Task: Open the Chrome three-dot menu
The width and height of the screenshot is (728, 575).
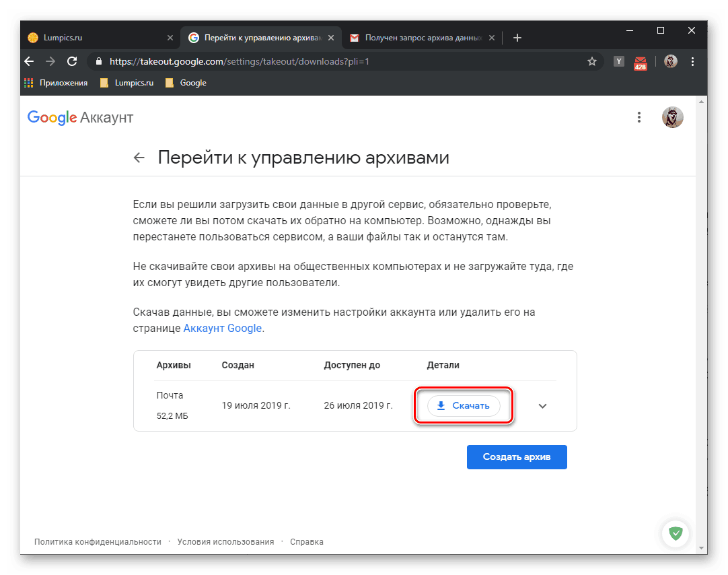Action: [x=692, y=61]
